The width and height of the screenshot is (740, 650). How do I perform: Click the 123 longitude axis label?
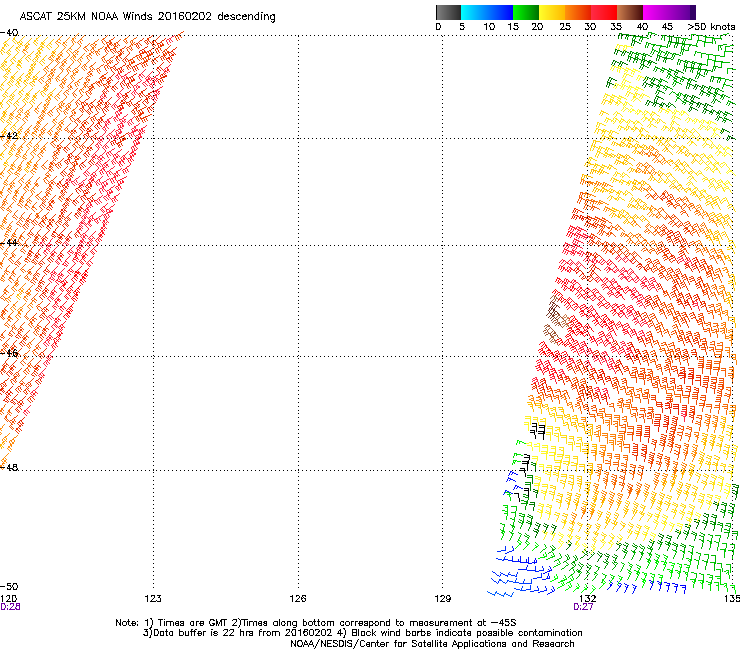coord(153,597)
